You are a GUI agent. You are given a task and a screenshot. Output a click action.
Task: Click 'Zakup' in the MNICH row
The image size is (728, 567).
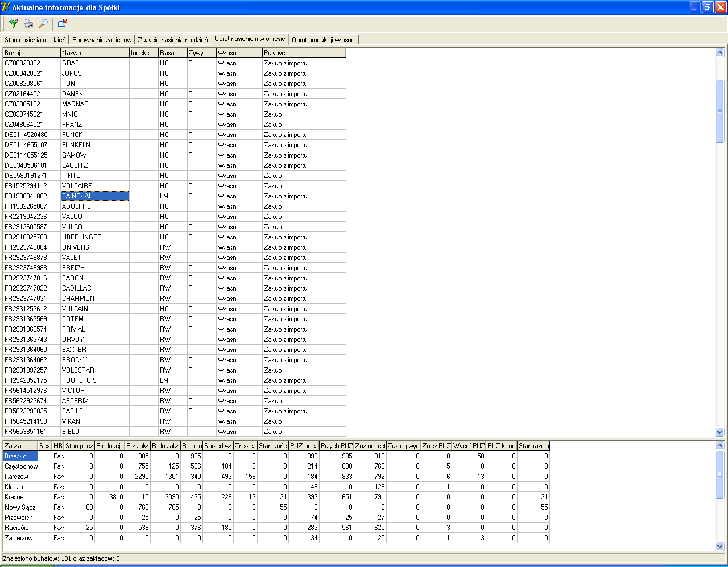304,114
